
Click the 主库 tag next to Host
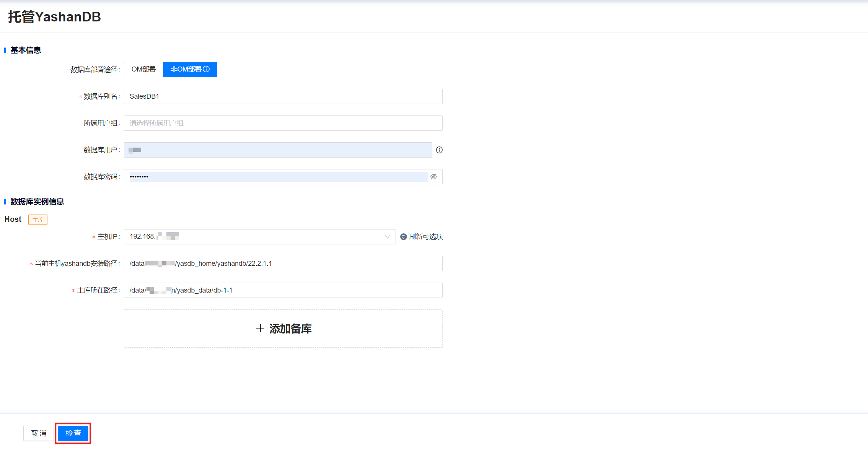38,220
